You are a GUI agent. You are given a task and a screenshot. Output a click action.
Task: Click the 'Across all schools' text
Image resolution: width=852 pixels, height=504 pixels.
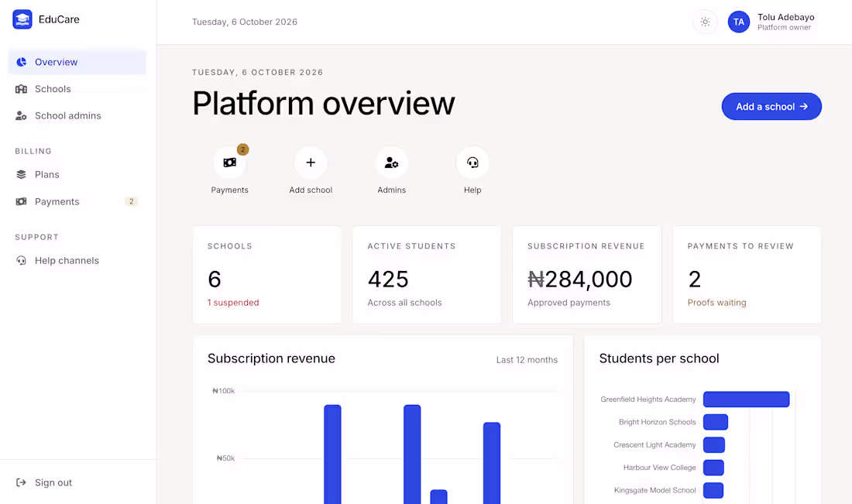pyautogui.click(x=404, y=303)
